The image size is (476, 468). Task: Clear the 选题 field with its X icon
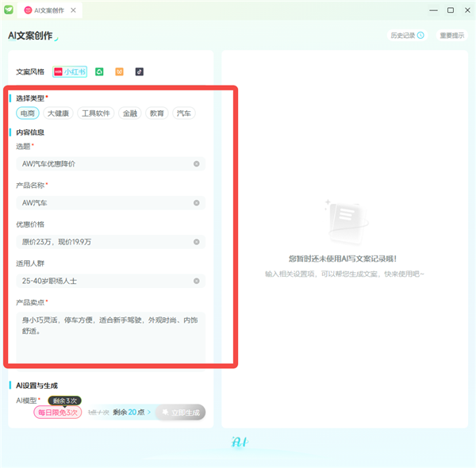(x=196, y=164)
